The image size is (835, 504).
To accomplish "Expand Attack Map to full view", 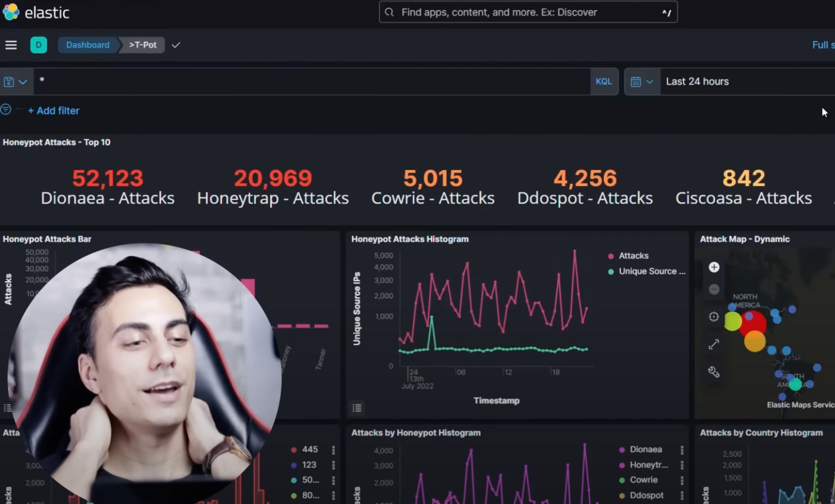I will tap(714, 344).
